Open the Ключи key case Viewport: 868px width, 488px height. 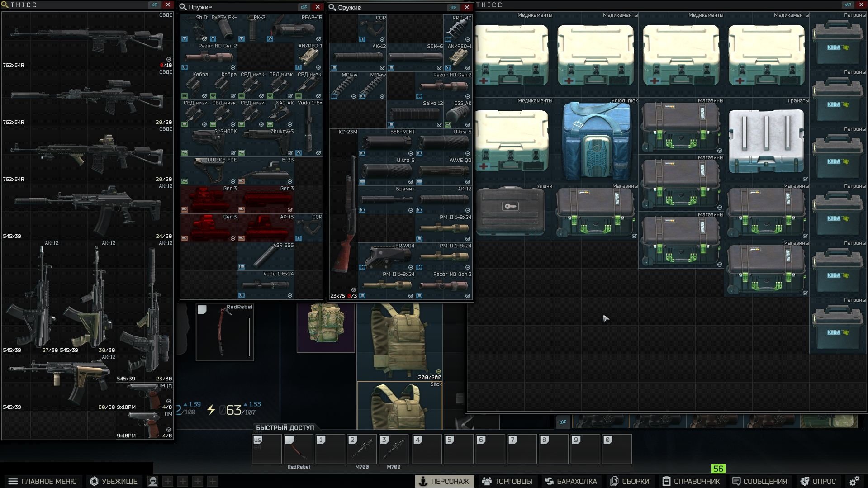[510, 212]
